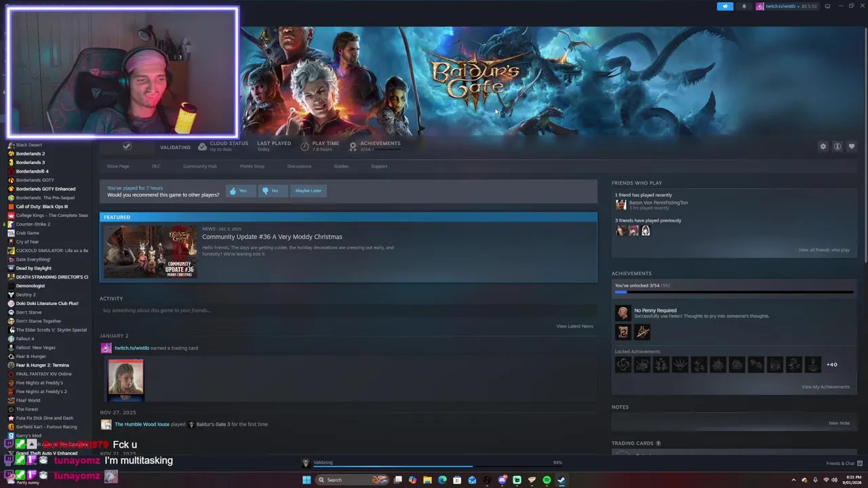This screenshot has height=488, width=868.
Task: Add game to favorites heart icon
Action: click(x=852, y=146)
